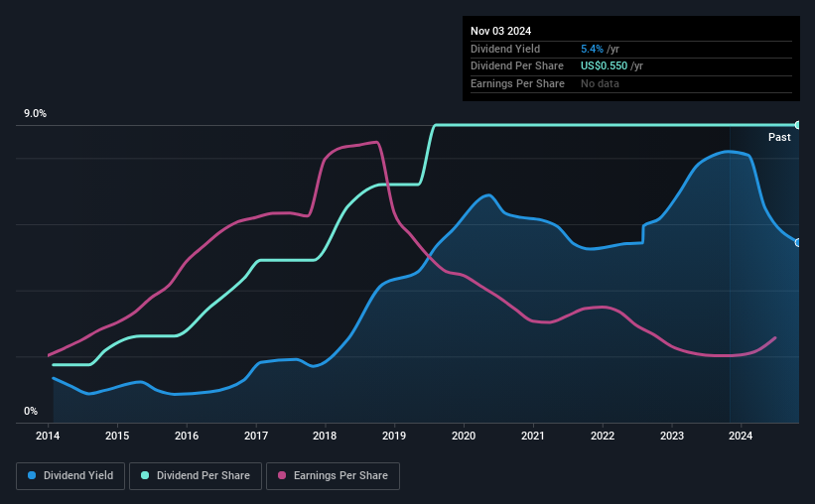This screenshot has height=504, width=815.
Task: Select the 2017 year label on the axis
Action: (x=256, y=436)
